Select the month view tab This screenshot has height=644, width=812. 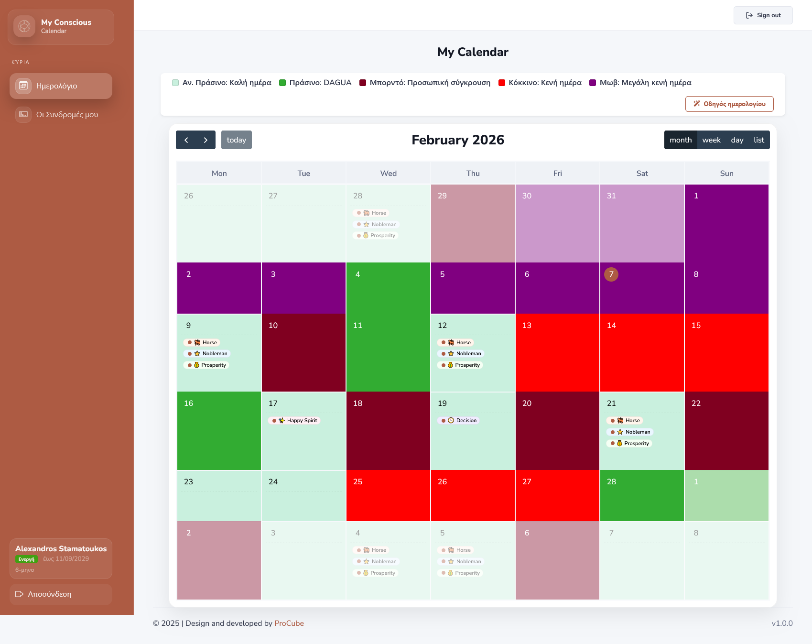click(x=681, y=140)
